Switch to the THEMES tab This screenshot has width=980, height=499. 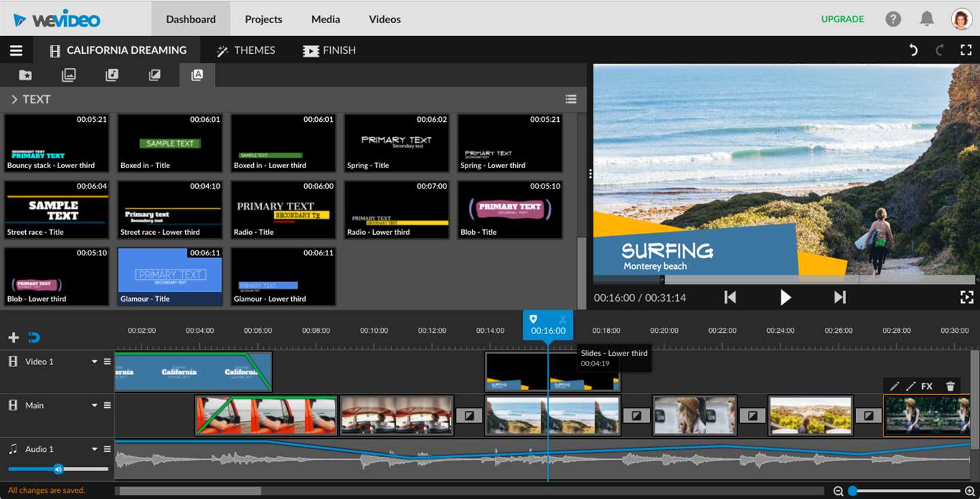pyautogui.click(x=246, y=50)
